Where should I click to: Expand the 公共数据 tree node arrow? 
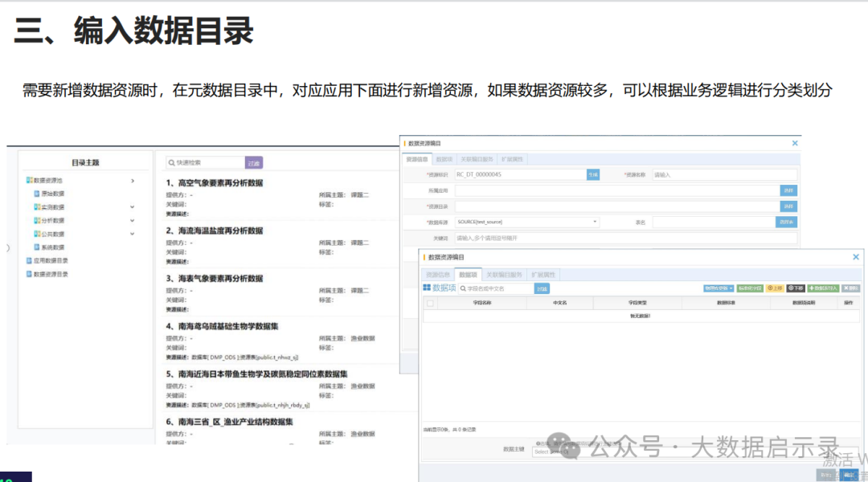pos(133,234)
